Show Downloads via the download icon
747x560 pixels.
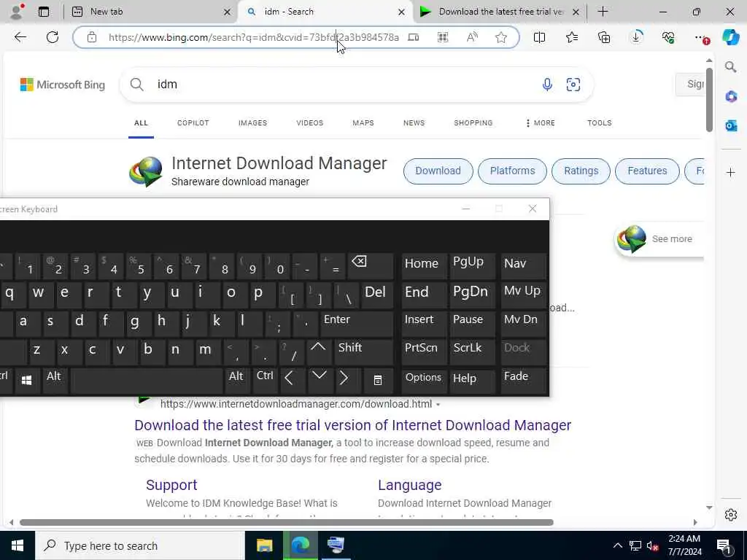pos(636,37)
